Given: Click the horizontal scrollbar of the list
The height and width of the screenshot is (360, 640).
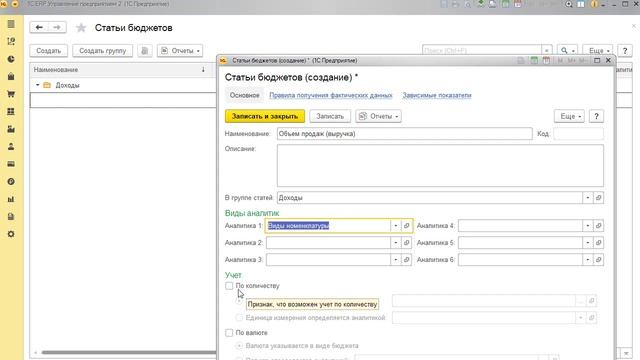Looking at the screenshot, I should [x=129, y=352].
